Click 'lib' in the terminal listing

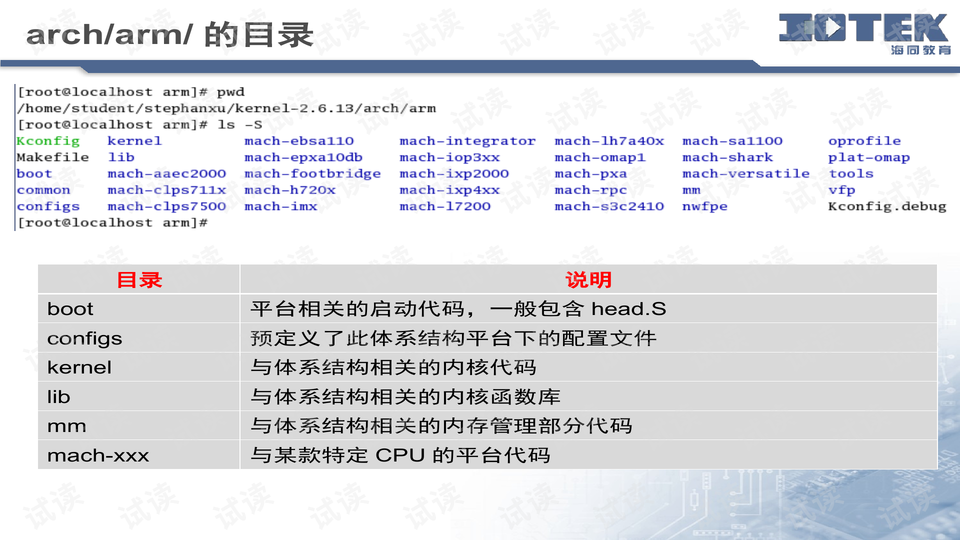coord(121,157)
